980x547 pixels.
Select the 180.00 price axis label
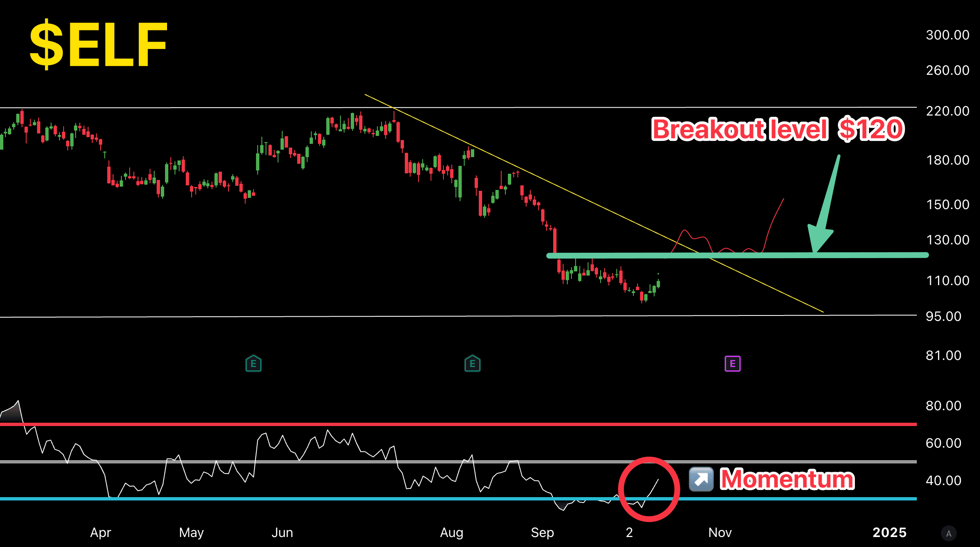pyautogui.click(x=948, y=160)
